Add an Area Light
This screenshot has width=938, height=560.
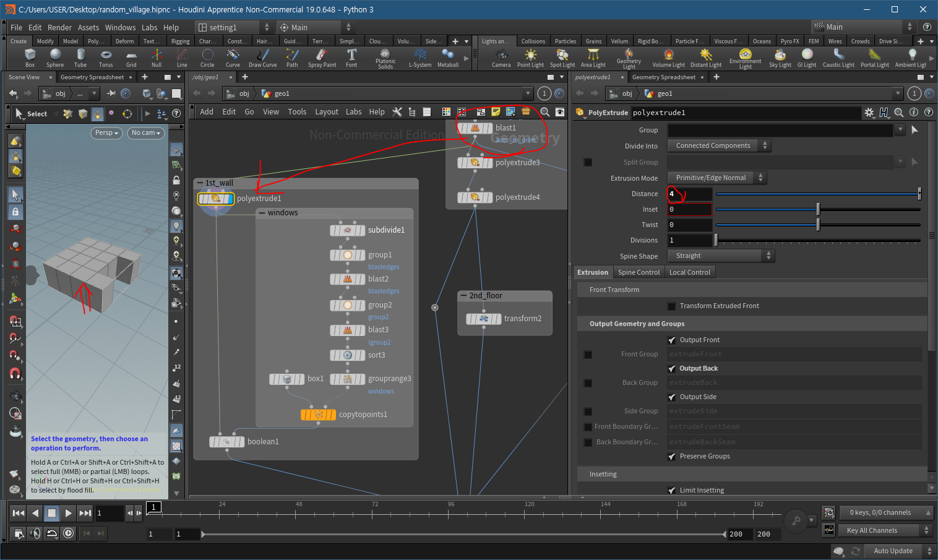pos(593,58)
